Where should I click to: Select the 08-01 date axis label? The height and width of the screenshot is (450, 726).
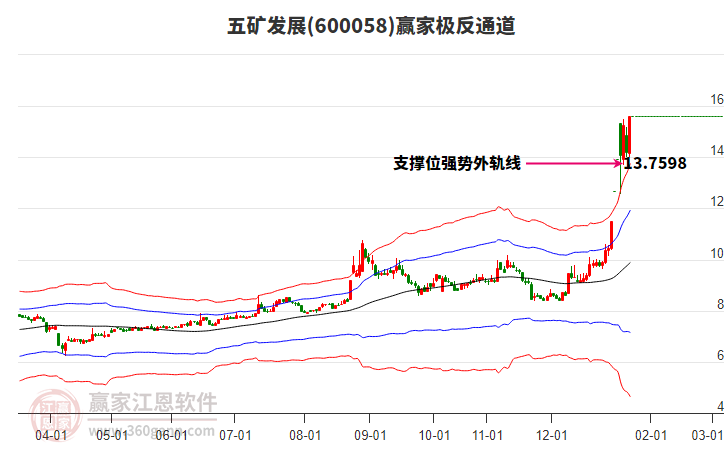[305, 435]
